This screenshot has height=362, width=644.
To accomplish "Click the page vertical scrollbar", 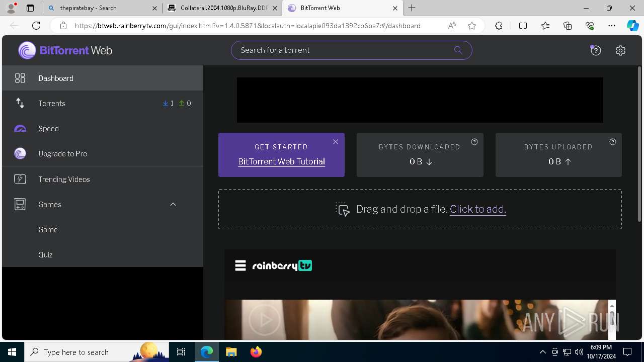I will tap(639, 143).
